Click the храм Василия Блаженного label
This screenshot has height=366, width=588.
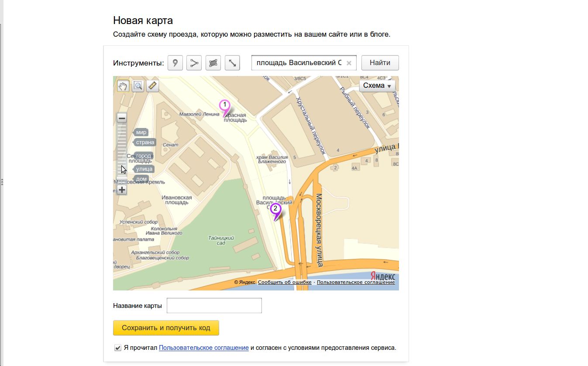[272, 159]
